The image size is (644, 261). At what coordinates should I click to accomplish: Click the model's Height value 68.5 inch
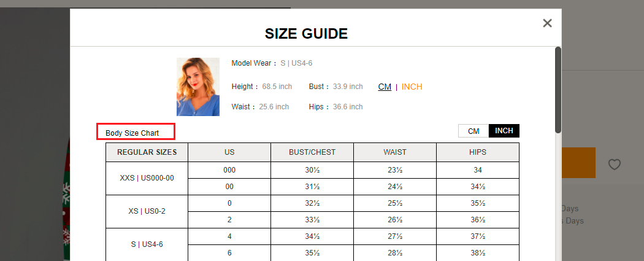coord(277,87)
